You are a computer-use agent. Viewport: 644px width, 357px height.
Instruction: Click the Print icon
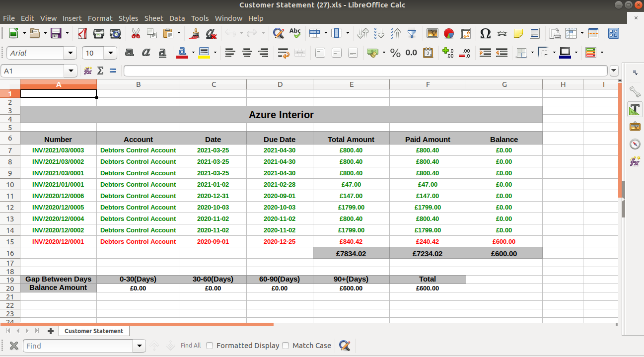99,33
